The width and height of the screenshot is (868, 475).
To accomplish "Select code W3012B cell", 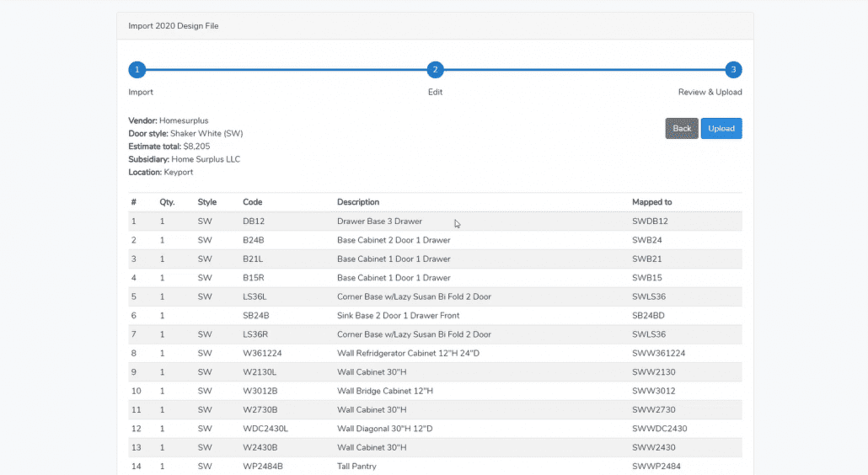I will point(260,391).
